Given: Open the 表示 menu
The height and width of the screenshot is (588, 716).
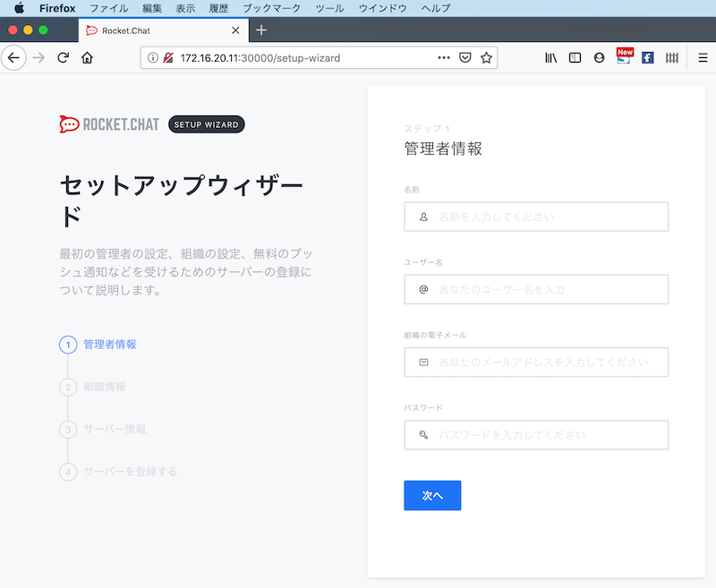Looking at the screenshot, I should click(185, 8).
